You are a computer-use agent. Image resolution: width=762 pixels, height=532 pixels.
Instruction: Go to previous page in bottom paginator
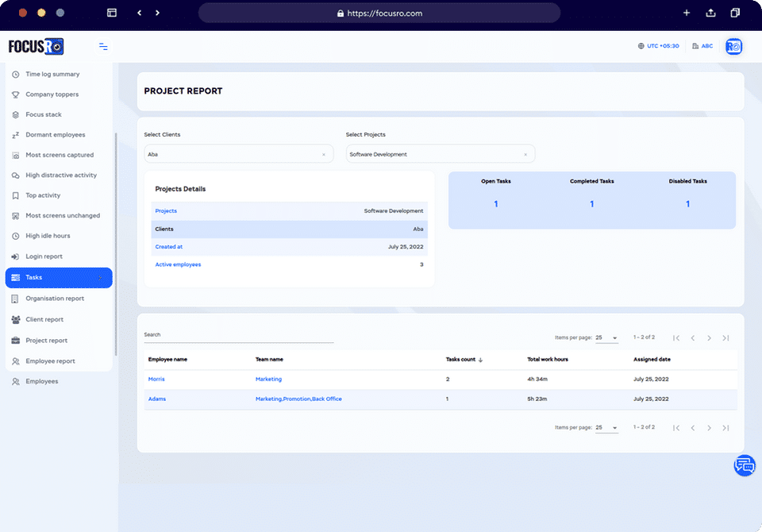coord(692,428)
